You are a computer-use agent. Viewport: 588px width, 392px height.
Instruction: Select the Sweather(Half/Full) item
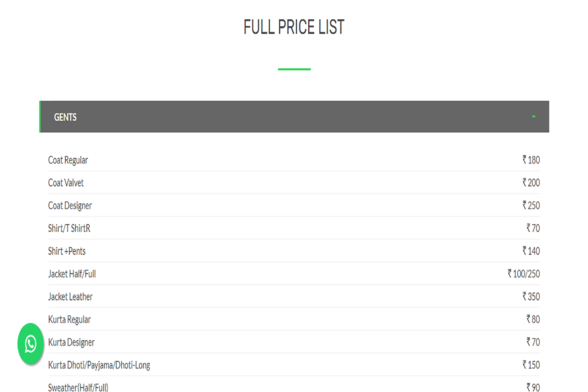tap(294, 386)
